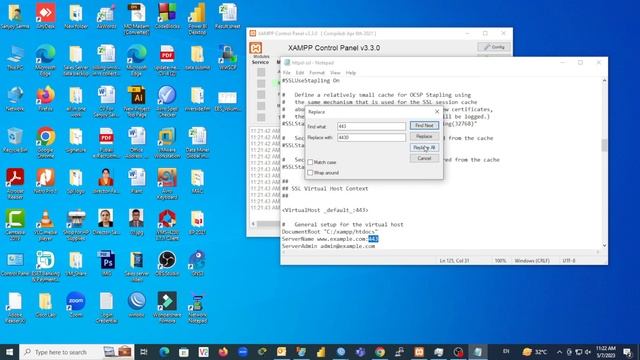Viewport: 640px width, 360px height.
Task: Click the '<VirtualHost _default_:443>' line
Action: 325,210
